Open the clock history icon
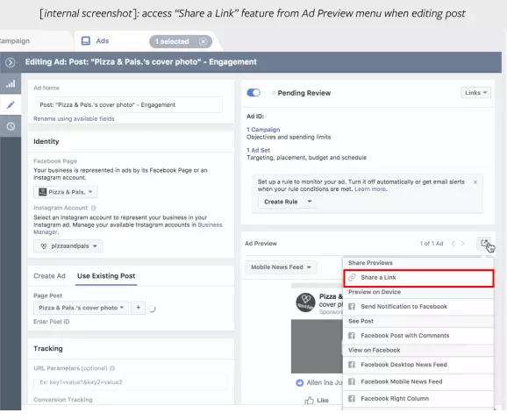 (11, 126)
